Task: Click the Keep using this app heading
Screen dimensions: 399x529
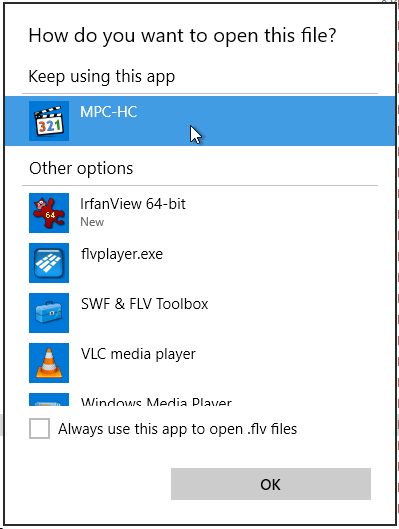Action: pos(102,77)
